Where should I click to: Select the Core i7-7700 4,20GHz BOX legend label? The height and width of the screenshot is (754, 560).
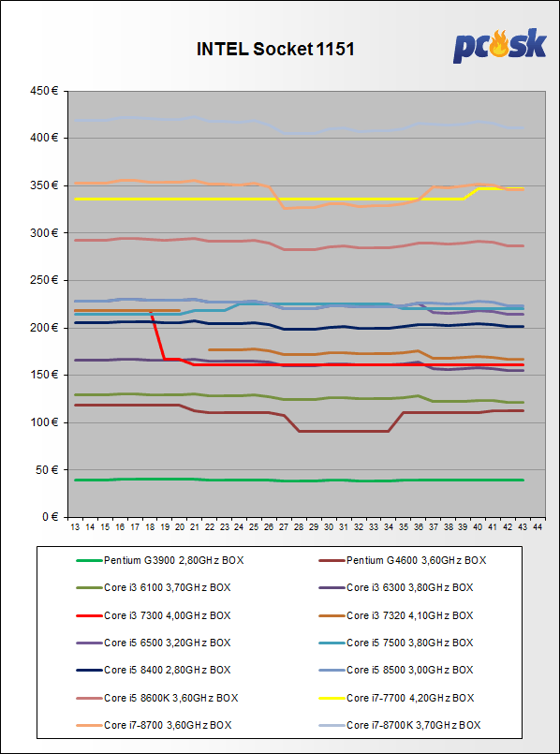click(x=410, y=698)
